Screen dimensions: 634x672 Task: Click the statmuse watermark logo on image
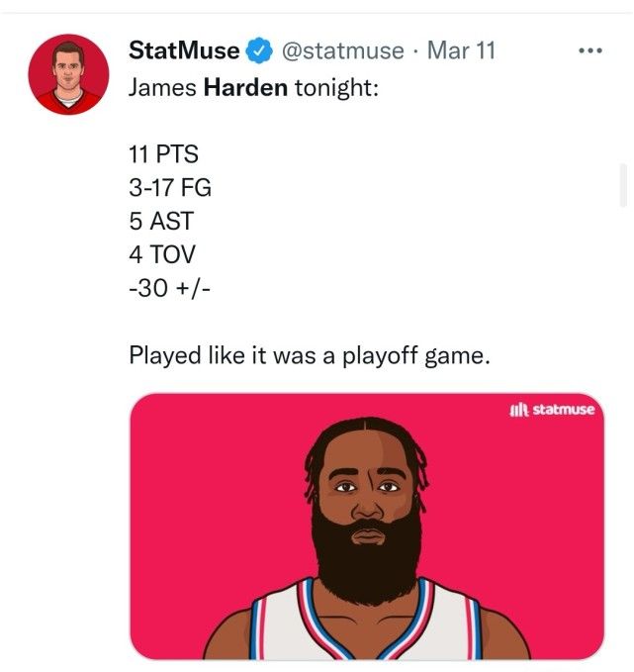[552, 409]
